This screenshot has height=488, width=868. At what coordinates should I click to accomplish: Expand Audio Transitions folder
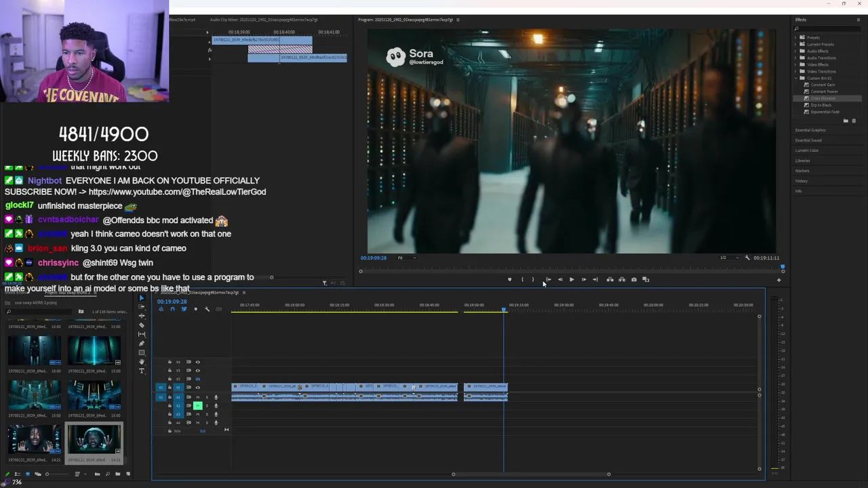(x=795, y=58)
